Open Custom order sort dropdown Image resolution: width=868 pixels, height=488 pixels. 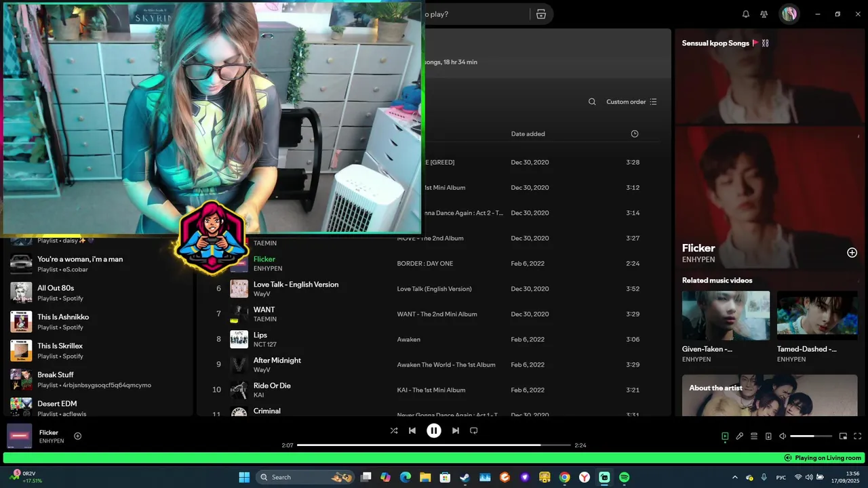click(631, 102)
